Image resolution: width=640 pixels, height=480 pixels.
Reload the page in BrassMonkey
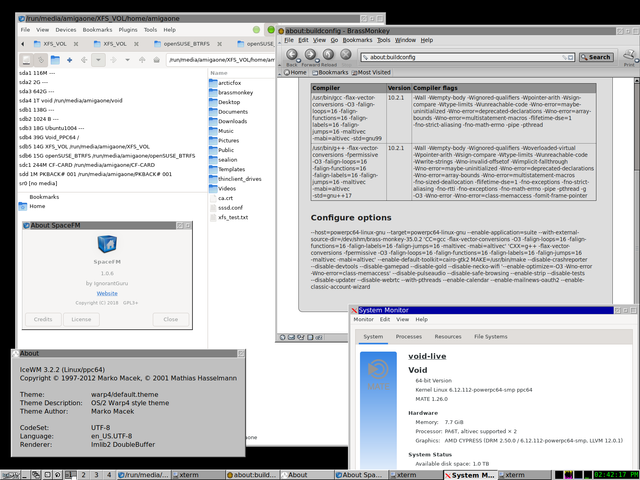[x=328, y=54]
